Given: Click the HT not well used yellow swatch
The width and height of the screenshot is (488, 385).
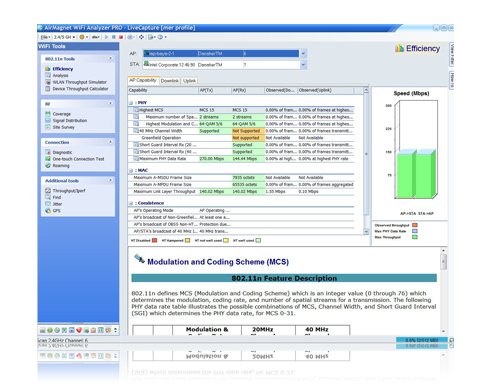Looking at the screenshot, I should tap(226, 240).
